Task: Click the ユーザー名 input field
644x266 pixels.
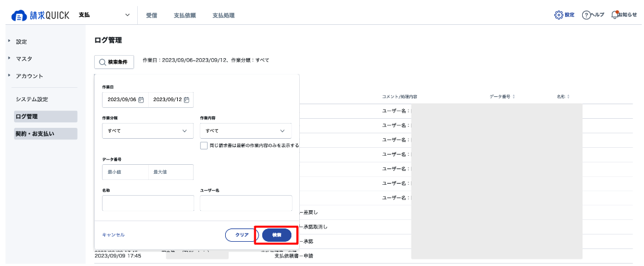Action: 246,203
